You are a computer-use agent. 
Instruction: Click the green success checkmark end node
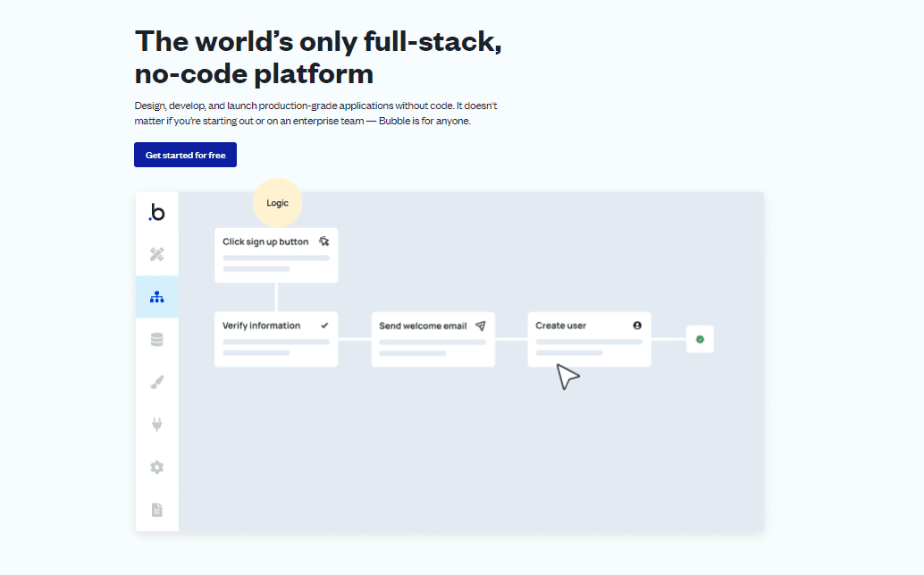pyautogui.click(x=700, y=339)
